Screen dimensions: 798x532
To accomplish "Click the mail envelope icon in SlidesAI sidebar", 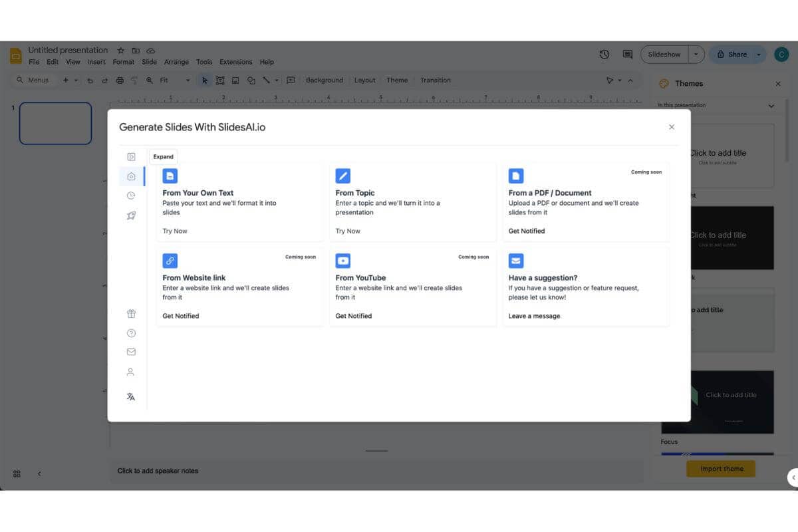I will (131, 352).
